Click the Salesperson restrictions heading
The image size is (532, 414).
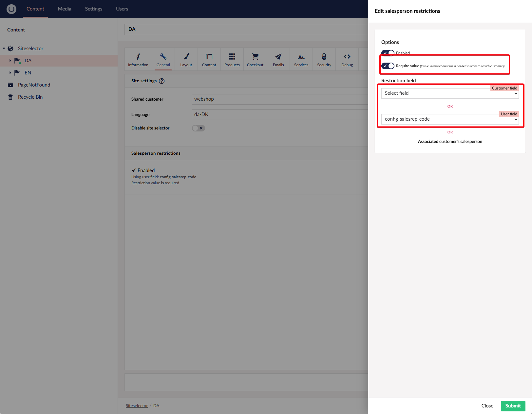[156, 153]
